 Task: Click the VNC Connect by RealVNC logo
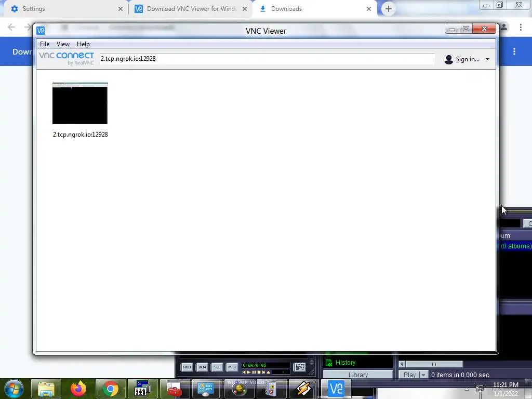66,58
